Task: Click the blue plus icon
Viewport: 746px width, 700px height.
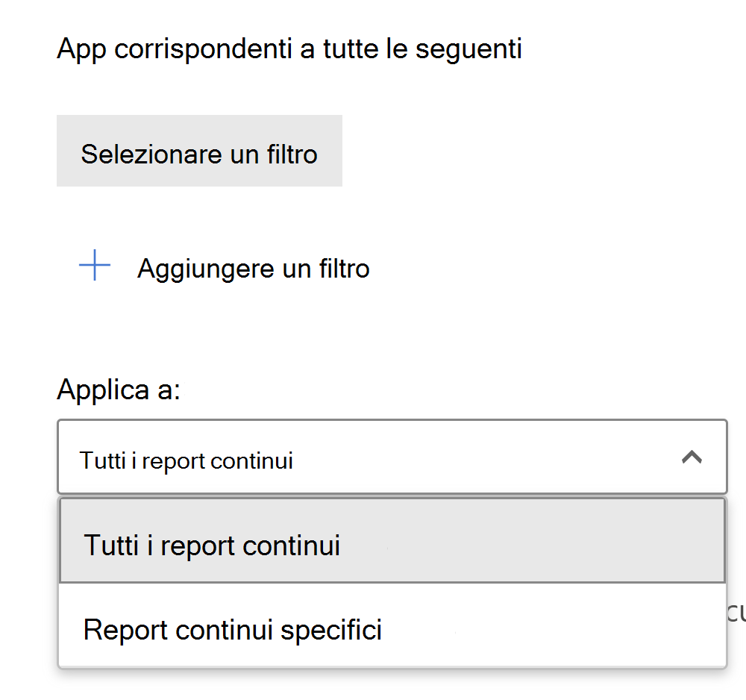Action: coord(95,266)
